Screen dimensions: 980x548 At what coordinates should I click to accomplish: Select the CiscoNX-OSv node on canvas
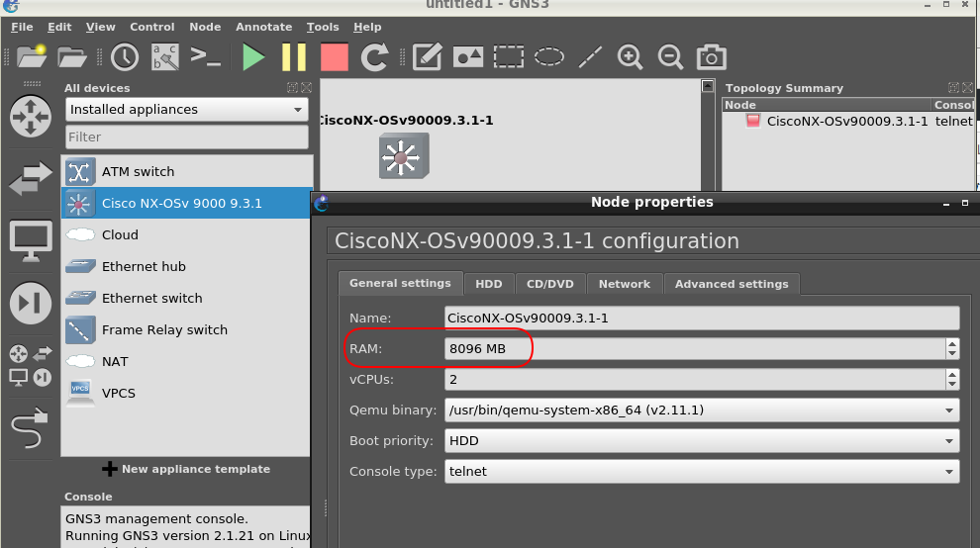pyautogui.click(x=404, y=156)
